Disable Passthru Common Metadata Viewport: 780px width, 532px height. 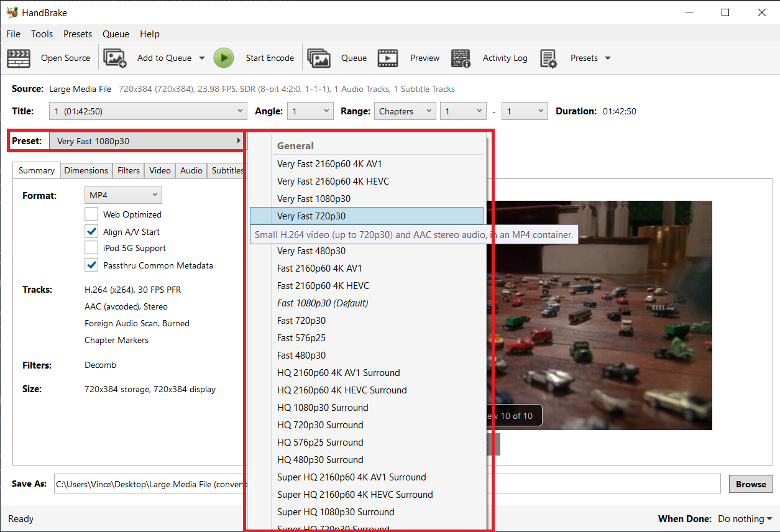tap(91, 265)
